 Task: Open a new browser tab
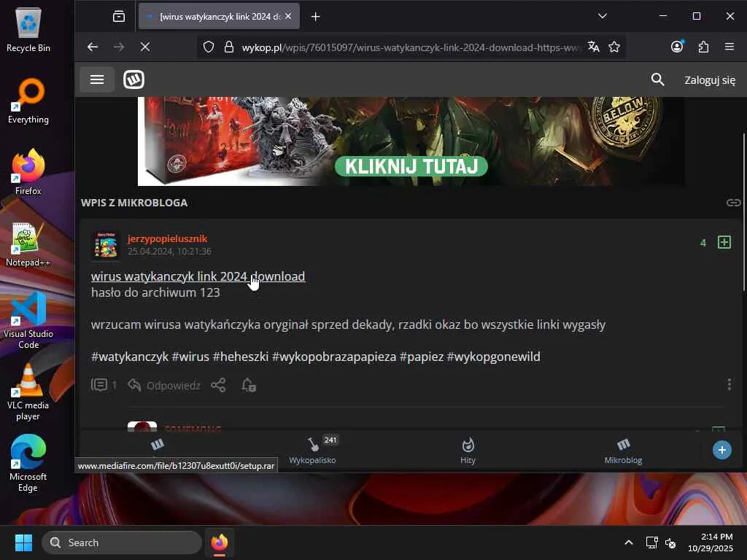coord(315,17)
